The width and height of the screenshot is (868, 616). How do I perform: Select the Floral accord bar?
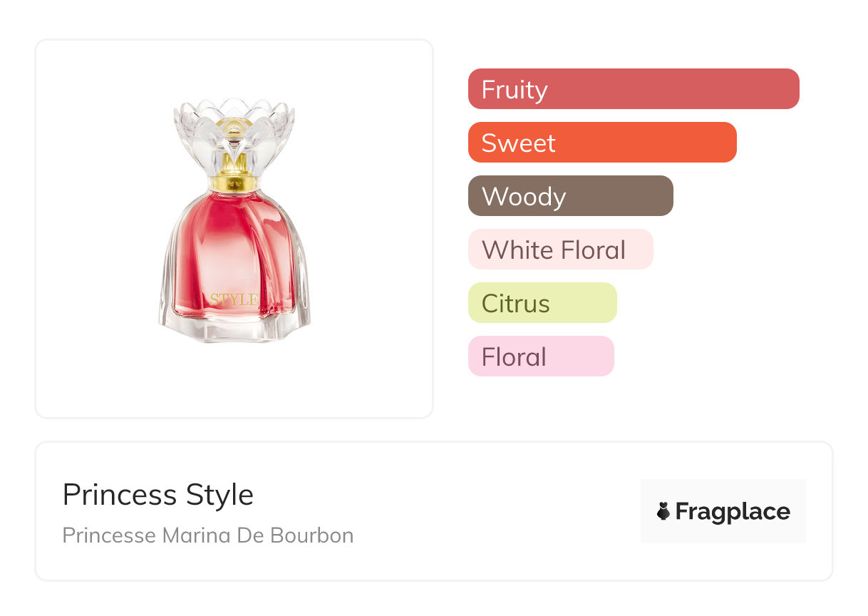click(x=541, y=356)
